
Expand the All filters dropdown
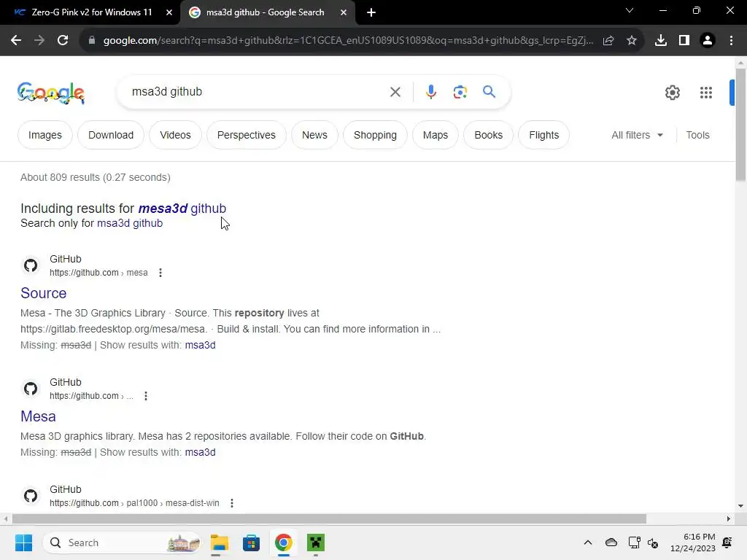point(637,135)
